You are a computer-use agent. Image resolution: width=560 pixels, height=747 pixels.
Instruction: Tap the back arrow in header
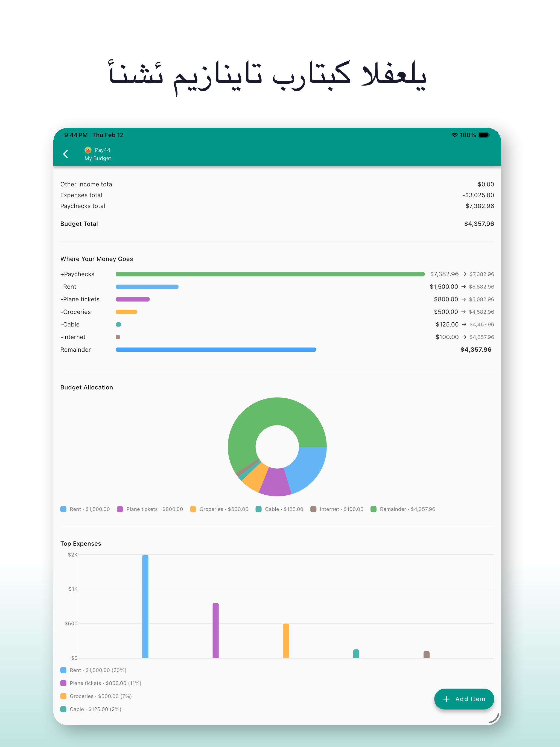point(66,154)
